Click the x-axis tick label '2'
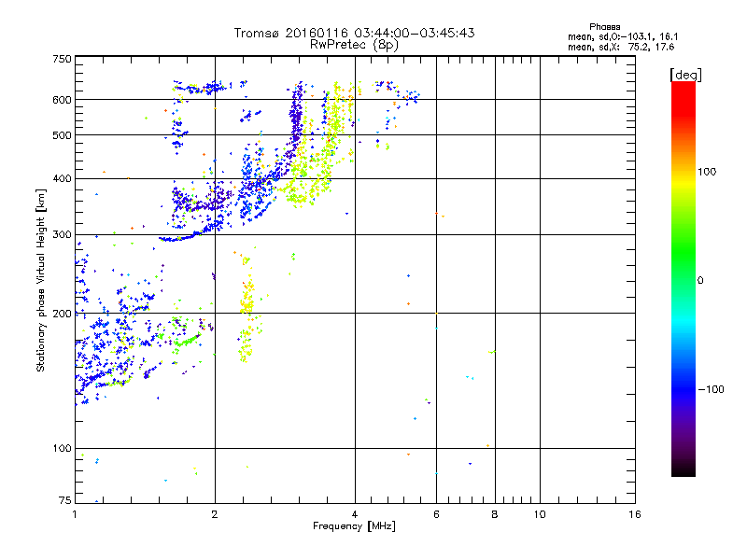This screenshot has height=560, width=747. [x=215, y=514]
